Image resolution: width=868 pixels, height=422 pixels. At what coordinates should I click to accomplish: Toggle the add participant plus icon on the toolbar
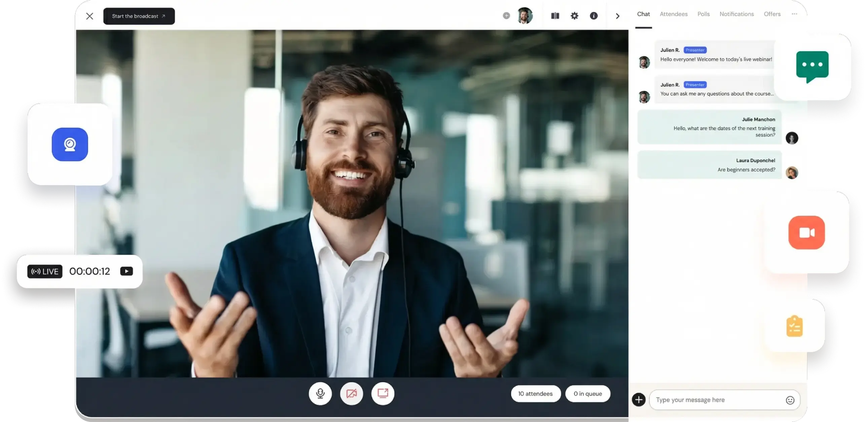[x=506, y=15]
